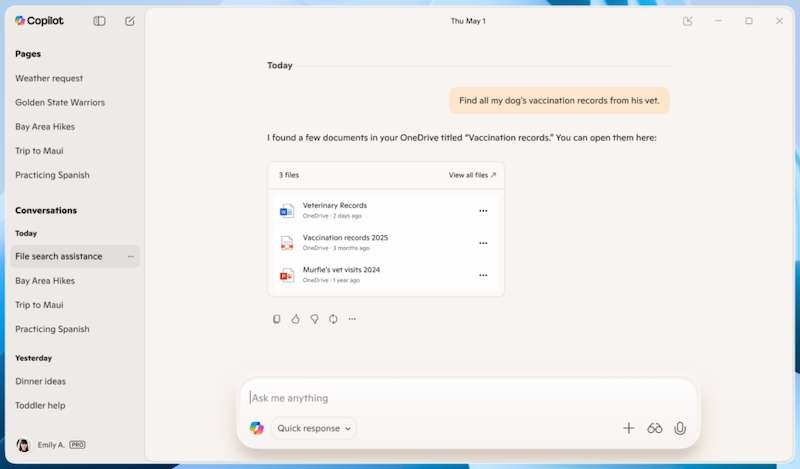The width and height of the screenshot is (800, 469).
Task: Open options for Veterinary Records file
Action: point(483,211)
